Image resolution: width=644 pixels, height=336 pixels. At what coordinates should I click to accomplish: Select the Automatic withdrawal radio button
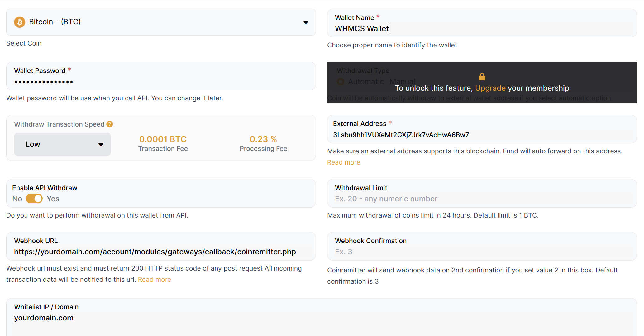[341, 82]
